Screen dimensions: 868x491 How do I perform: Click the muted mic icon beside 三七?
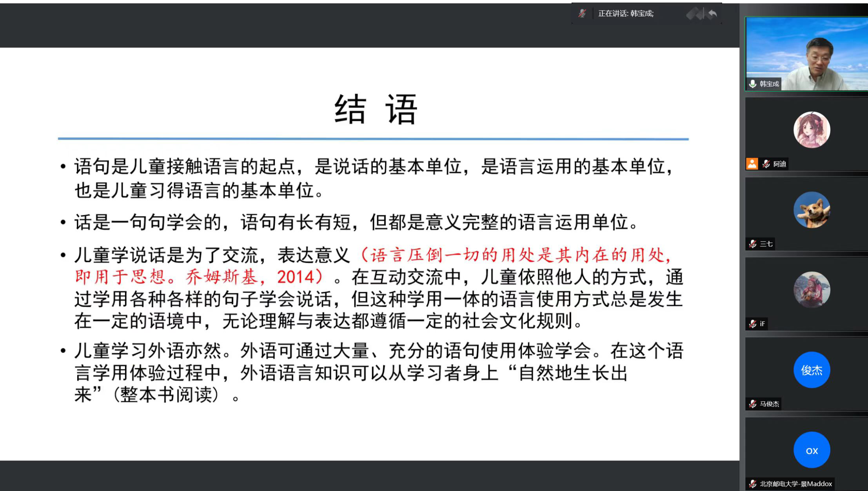tap(752, 244)
